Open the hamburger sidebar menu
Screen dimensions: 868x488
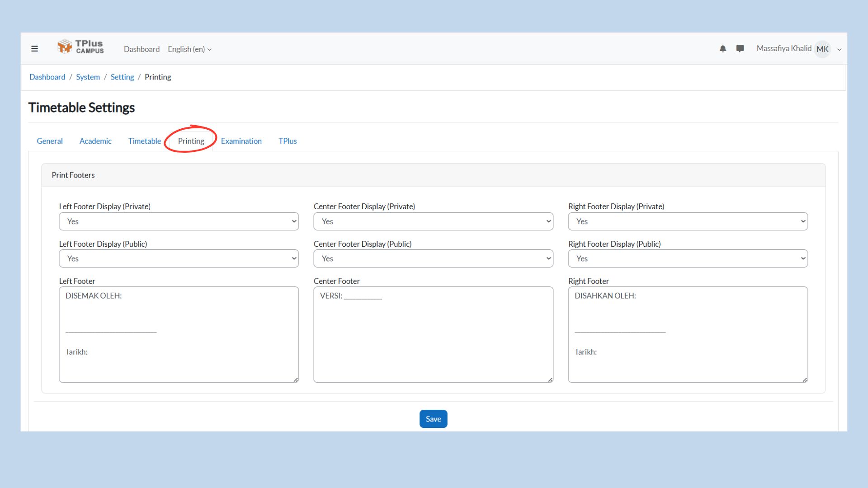pos(34,49)
